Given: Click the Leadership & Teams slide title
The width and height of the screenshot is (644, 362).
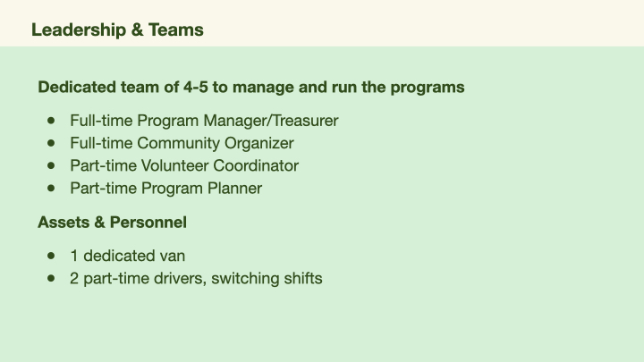Looking at the screenshot, I should pyautogui.click(x=117, y=30).
